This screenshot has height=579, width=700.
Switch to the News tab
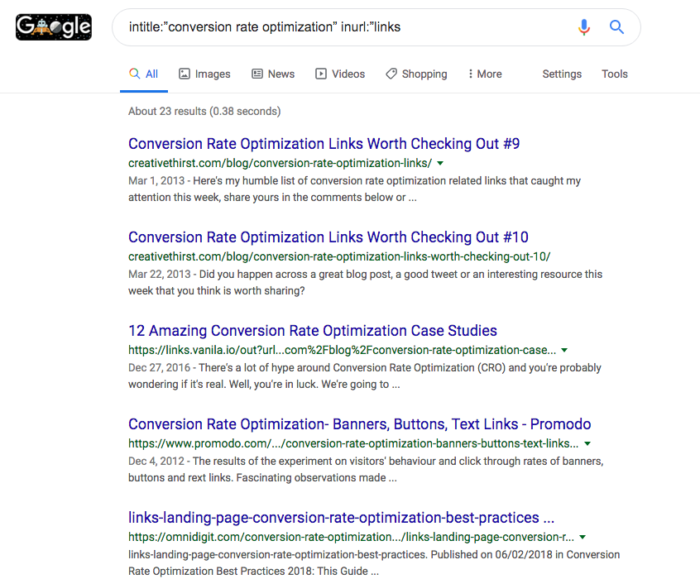point(273,74)
